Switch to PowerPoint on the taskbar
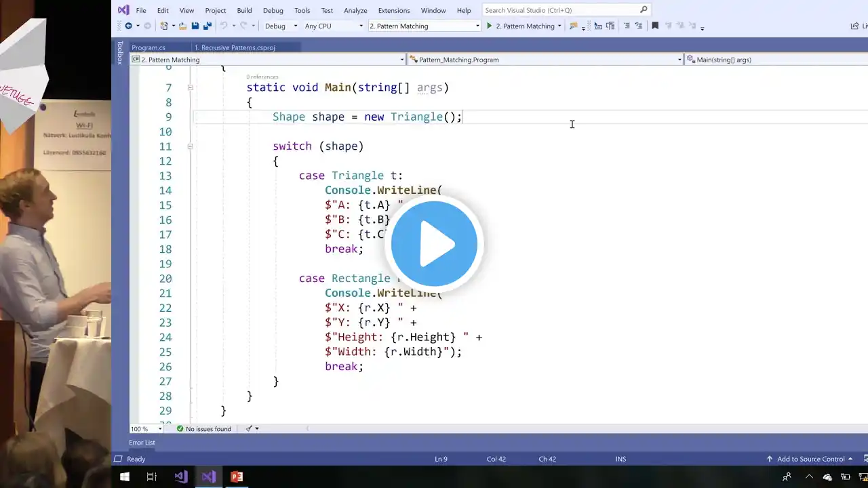The image size is (868, 488). [x=237, y=477]
